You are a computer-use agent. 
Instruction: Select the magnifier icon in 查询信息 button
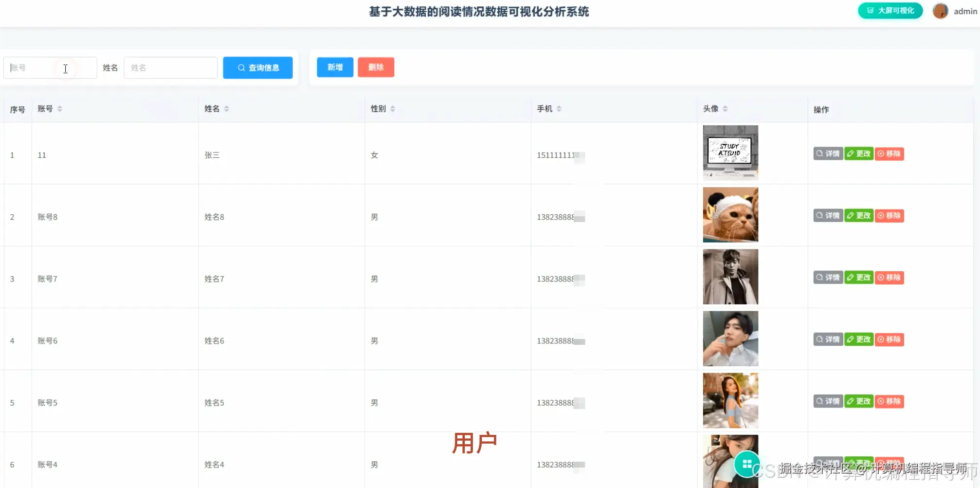(241, 68)
